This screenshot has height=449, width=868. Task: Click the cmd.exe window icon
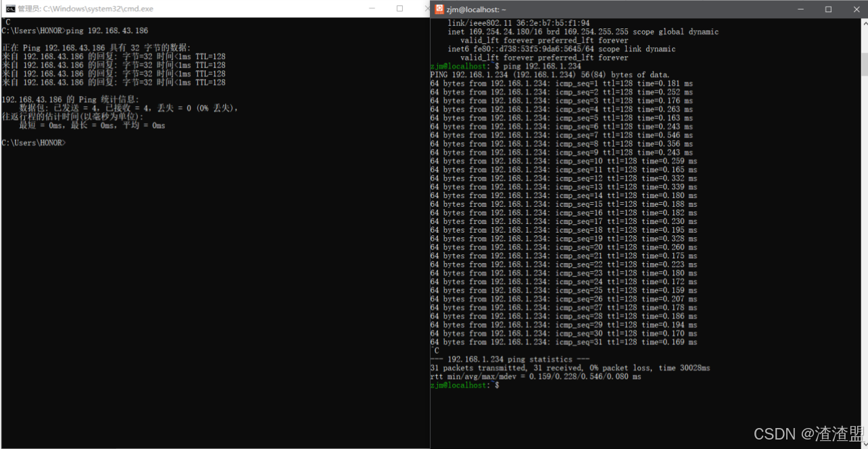pos(10,9)
